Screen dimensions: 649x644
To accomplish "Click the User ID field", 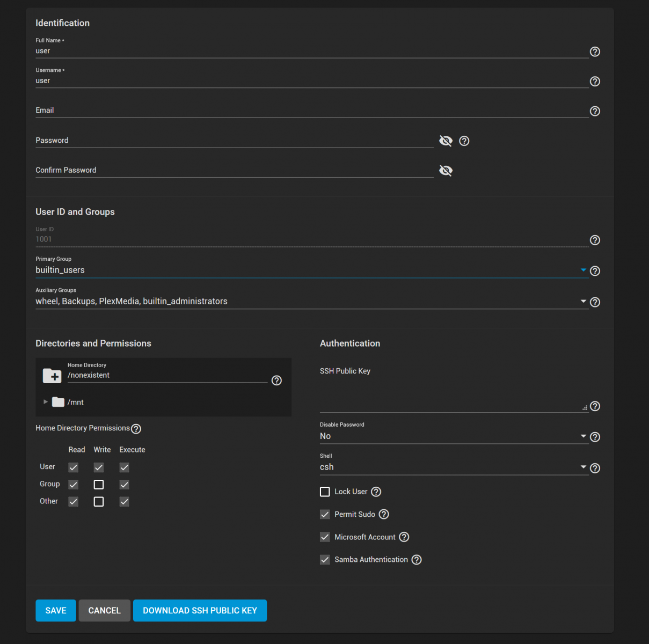I will [312, 239].
